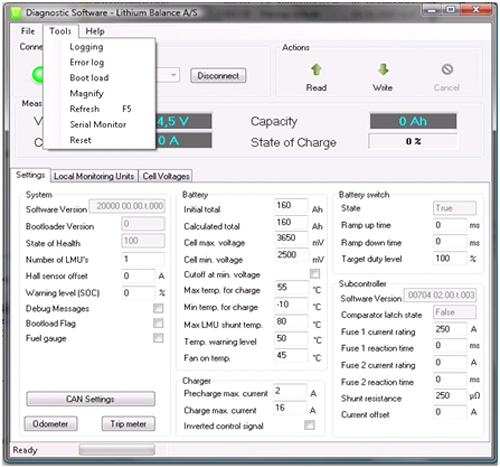Enable the Debug Messages checkbox
Screen dimensions: 500x468
click(158, 308)
